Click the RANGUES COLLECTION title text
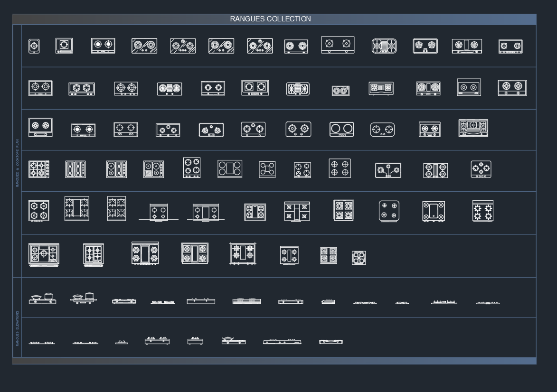Screen dimensions: 557x392 tap(270, 19)
